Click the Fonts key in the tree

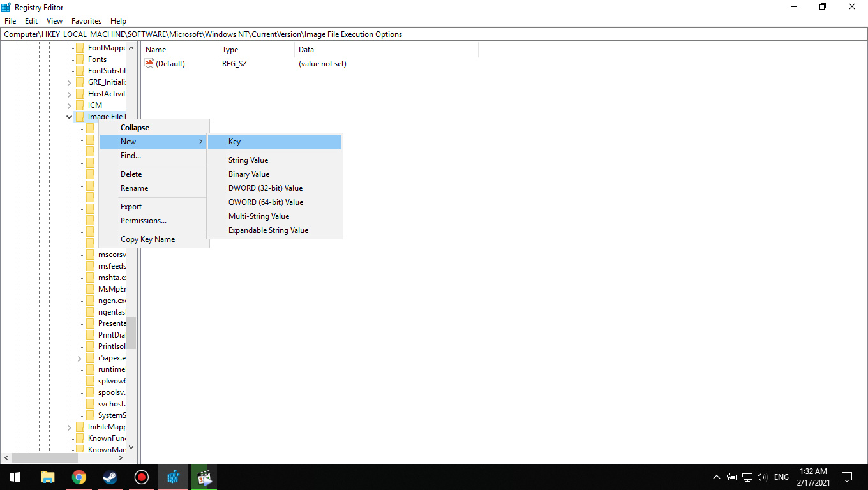coord(97,59)
